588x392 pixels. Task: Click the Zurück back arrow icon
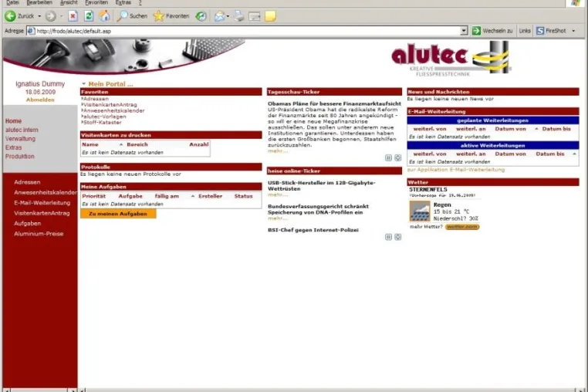tap(10, 16)
